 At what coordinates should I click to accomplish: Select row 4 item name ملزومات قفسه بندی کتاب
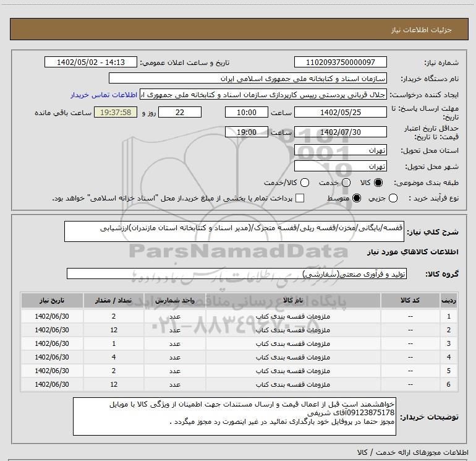point(293,358)
